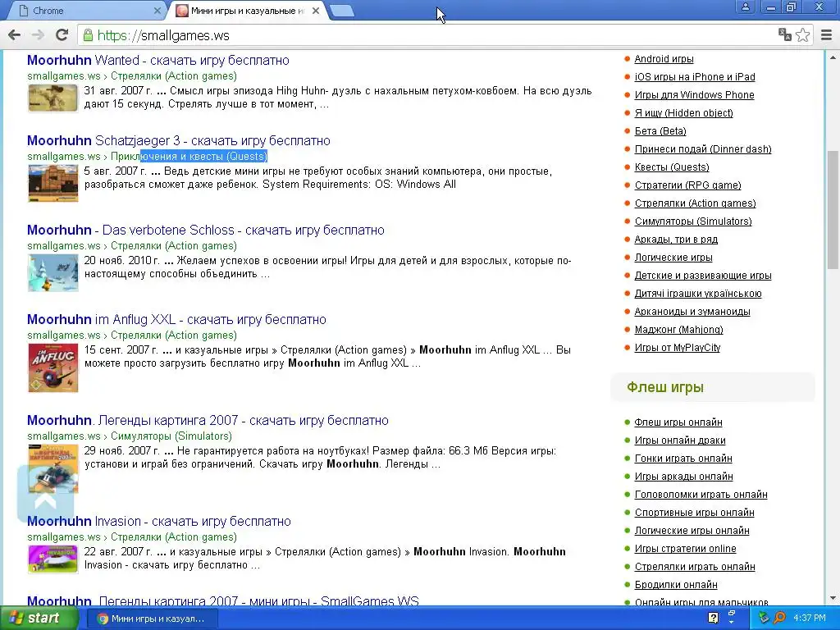Click the system clock 4:37 PM
The width and height of the screenshot is (840, 630).
point(810,619)
